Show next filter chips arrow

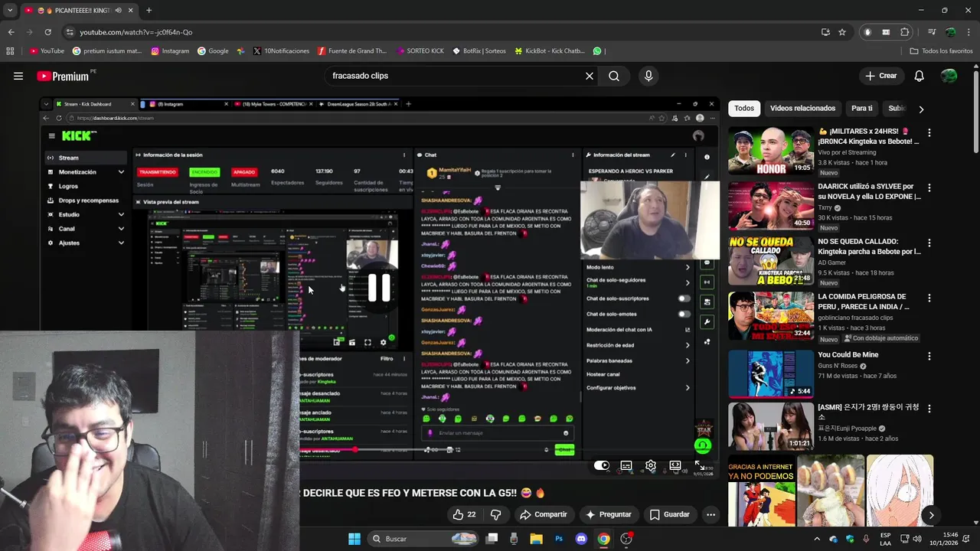920,109
